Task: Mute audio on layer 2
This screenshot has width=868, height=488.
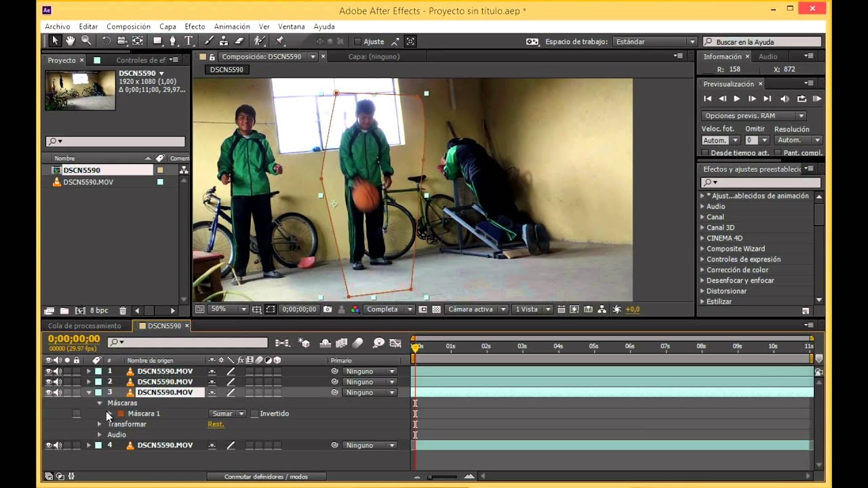Action: coord(58,382)
